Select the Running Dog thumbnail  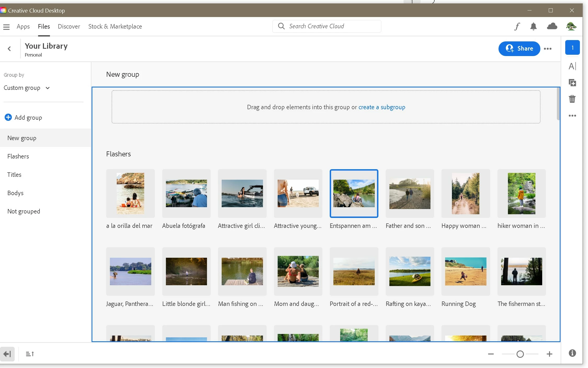[466, 271]
